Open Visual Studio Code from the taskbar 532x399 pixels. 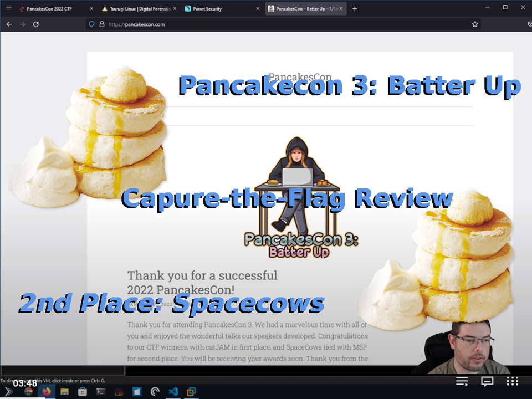click(172, 392)
